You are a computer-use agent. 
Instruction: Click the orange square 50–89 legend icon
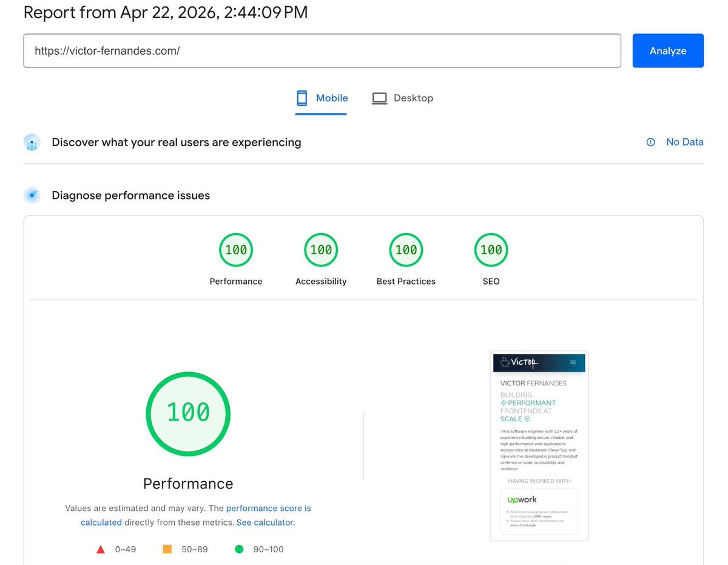[167, 549]
